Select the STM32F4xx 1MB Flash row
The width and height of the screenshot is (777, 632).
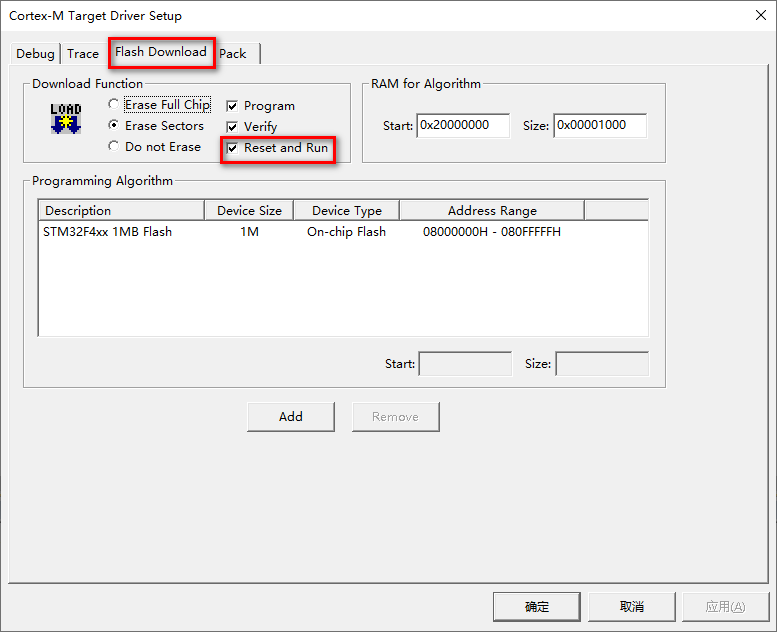pyautogui.click(x=343, y=232)
